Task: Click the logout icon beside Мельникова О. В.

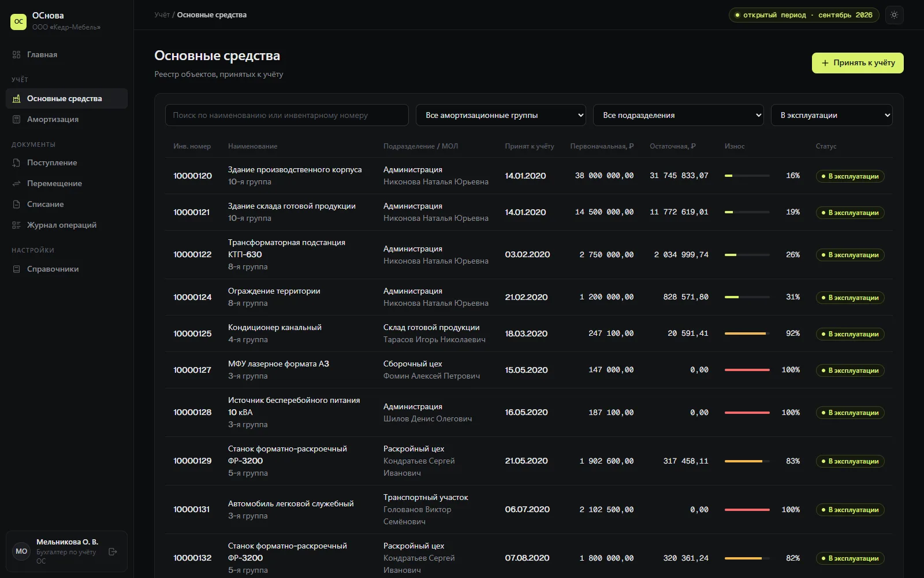Action: click(113, 551)
